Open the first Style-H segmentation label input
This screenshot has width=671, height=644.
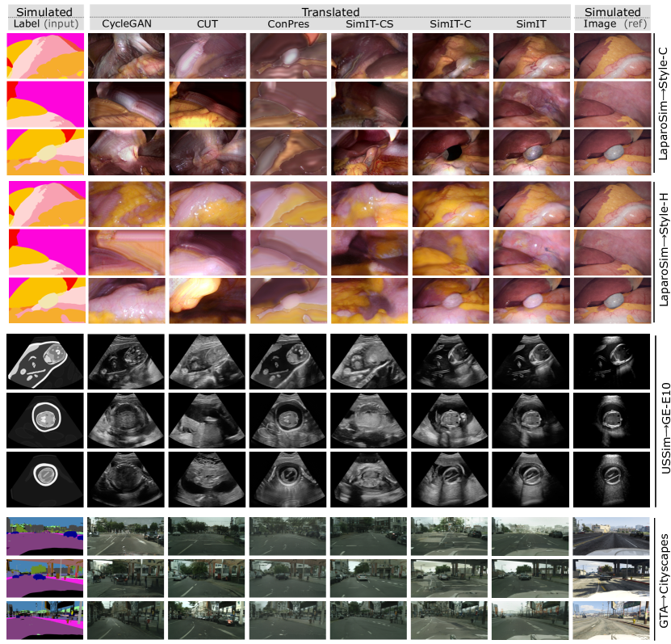(x=47, y=204)
